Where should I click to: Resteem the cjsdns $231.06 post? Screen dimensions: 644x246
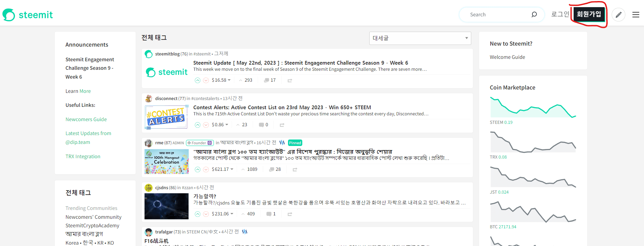(x=290, y=214)
